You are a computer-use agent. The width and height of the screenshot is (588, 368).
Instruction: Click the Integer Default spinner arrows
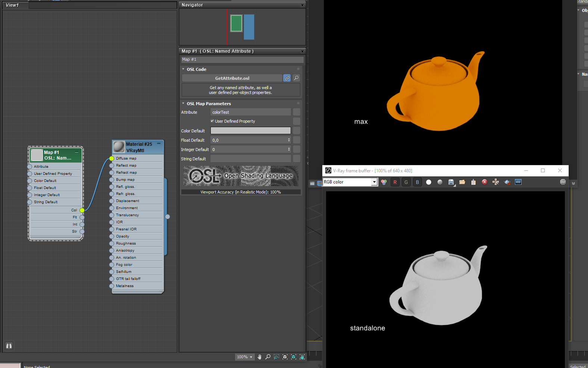[289, 149]
